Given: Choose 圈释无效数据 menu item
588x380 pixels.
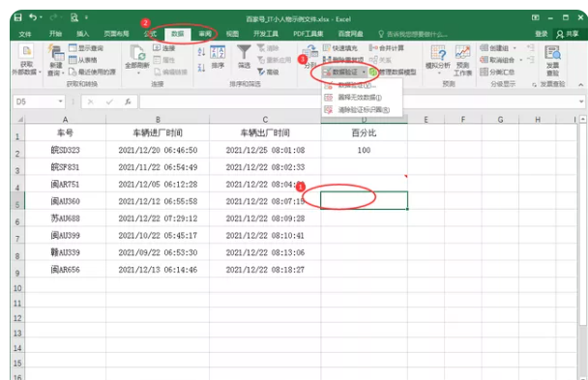Looking at the screenshot, I should coord(362,98).
